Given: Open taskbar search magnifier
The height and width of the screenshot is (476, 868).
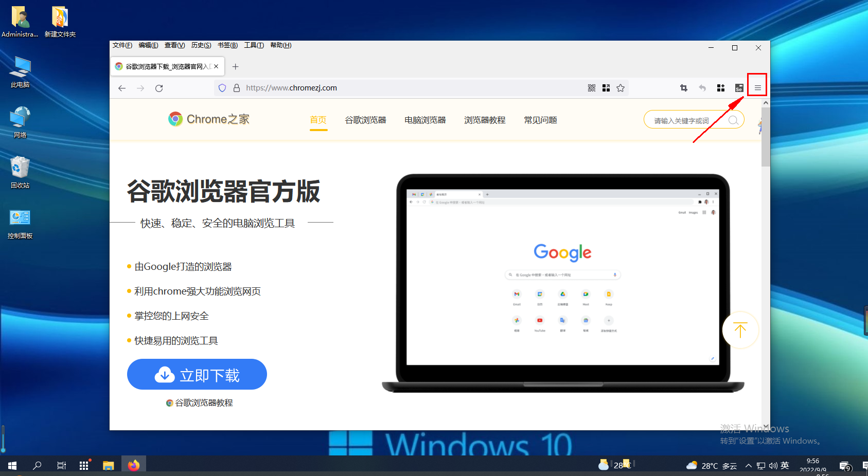Looking at the screenshot, I should coord(37,466).
